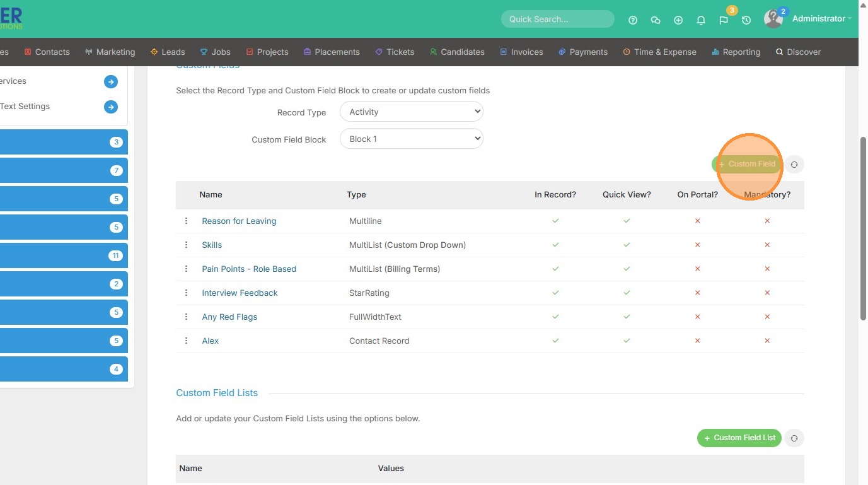Open the chat messages icon in header
This screenshot has width=868, height=485.
pyautogui.click(x=656, y=20)
